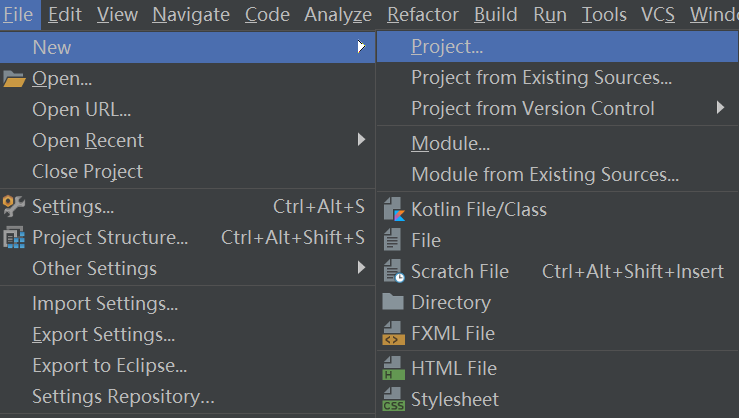The height and width of the screenshot is (418, 739).
Task: Click the File document icon
Action: (394, 241)
